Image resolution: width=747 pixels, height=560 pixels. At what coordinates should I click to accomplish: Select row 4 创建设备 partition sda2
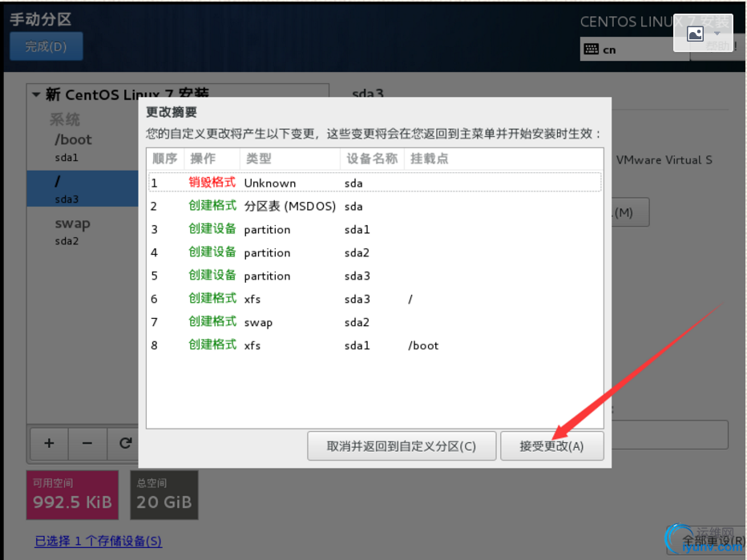tap(375, 252)
